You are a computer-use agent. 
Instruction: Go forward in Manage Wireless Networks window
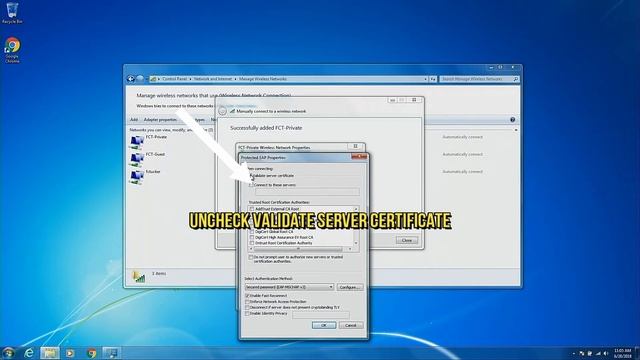(x=140, y=79)
